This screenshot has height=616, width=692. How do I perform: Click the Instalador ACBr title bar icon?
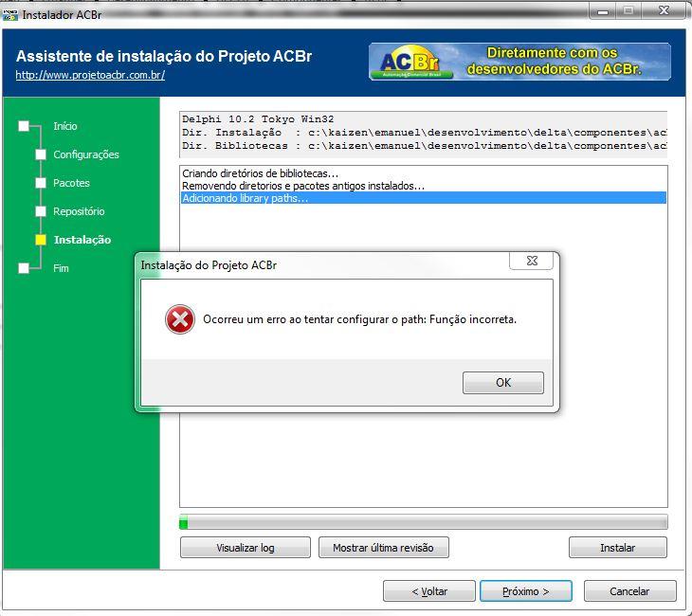(x=9, y=14)
